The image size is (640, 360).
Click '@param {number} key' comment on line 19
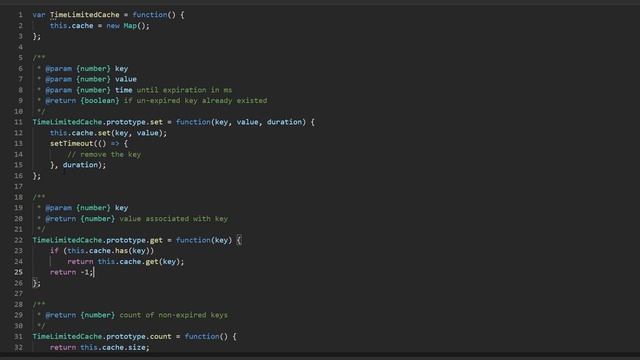point(87,208)
